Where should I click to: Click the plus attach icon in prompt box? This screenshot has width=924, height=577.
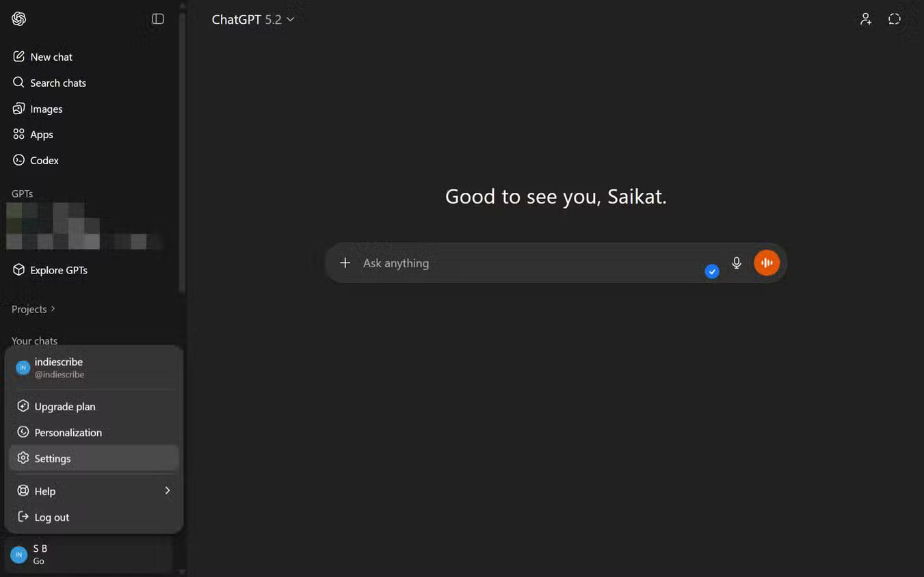[x=345, y=263]
